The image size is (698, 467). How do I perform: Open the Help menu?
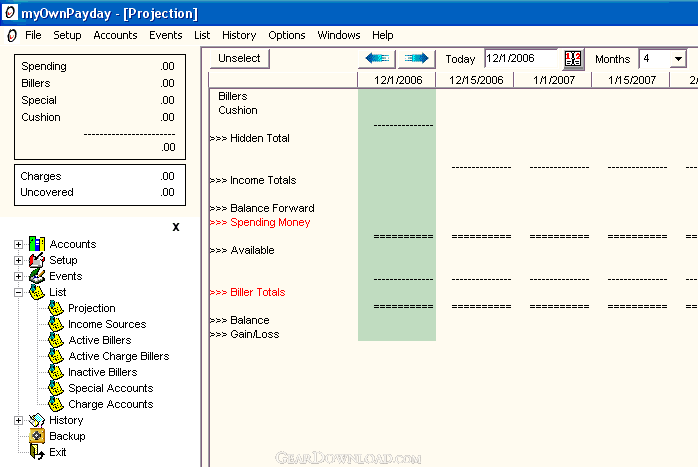(x=383, y=35)
